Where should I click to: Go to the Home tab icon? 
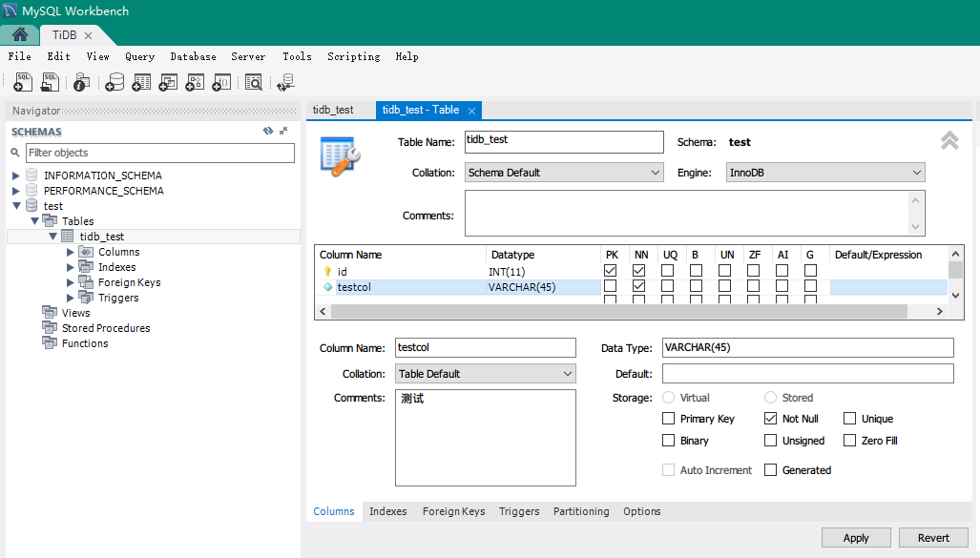click(x=19, y=34)
